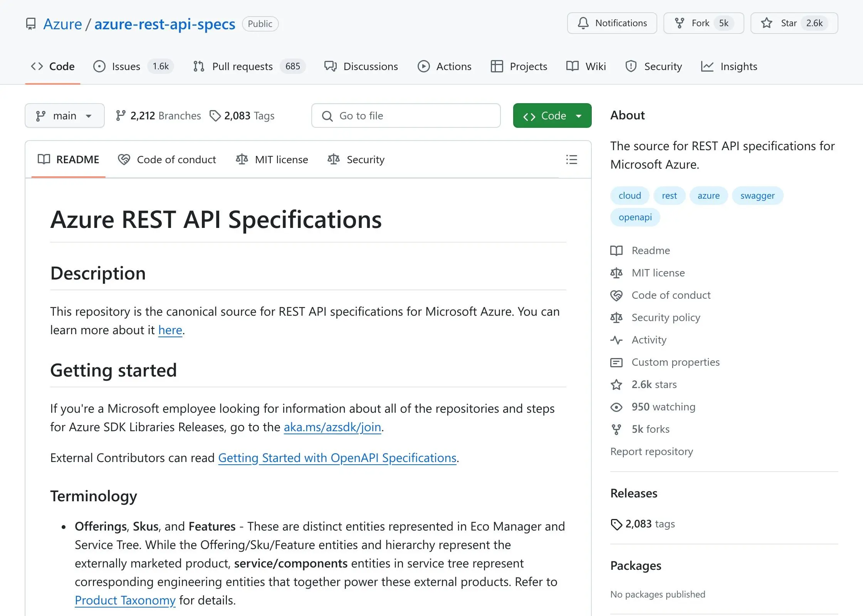This screenshot has width=863, height=616.
Task: Click the branches icon next to 2,212 Branches
Action: click(121, 115)
